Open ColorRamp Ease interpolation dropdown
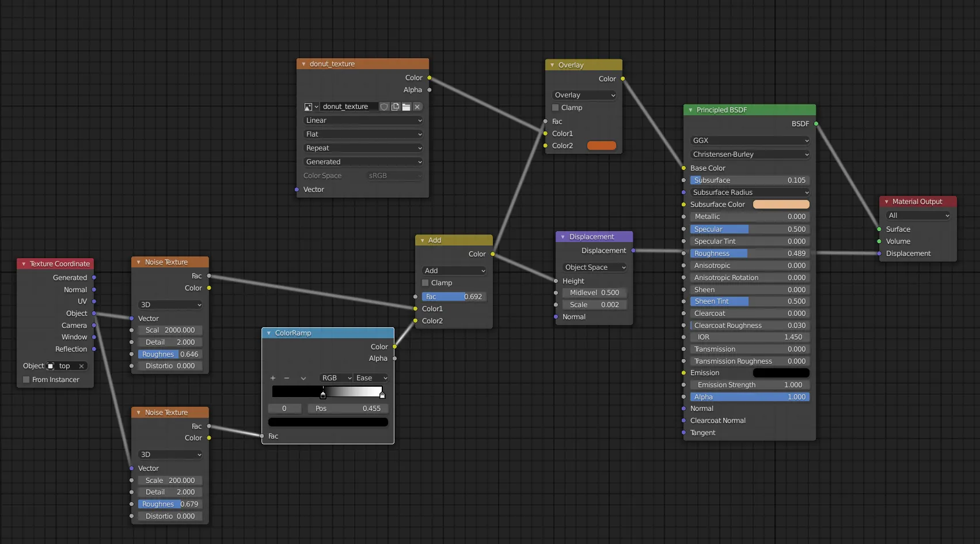 point(371,378)
